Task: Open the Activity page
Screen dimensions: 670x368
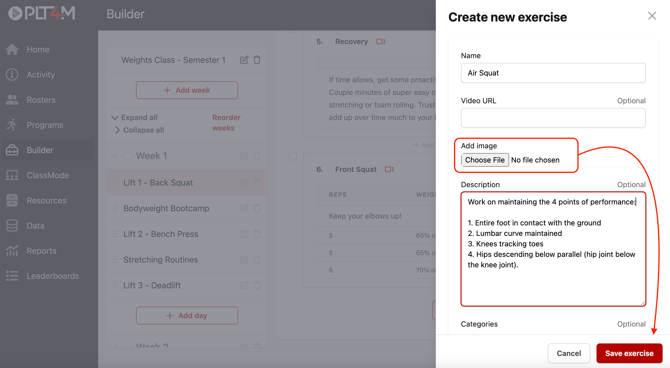Action: [41, 75]
